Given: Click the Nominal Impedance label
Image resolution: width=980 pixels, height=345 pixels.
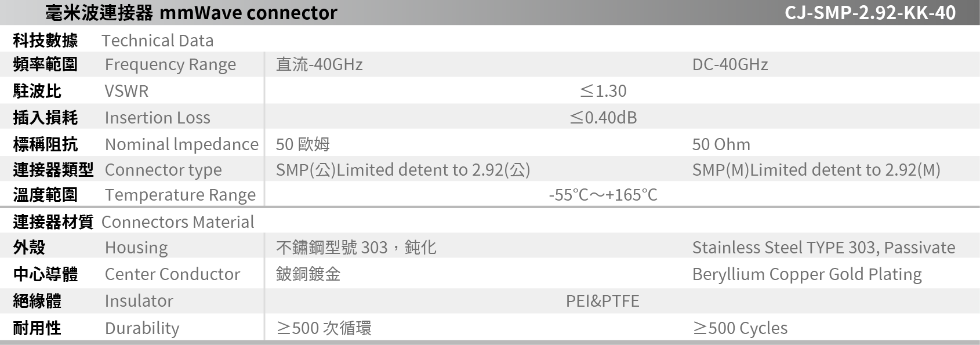Looking at the screenshot, I should 182,144.
